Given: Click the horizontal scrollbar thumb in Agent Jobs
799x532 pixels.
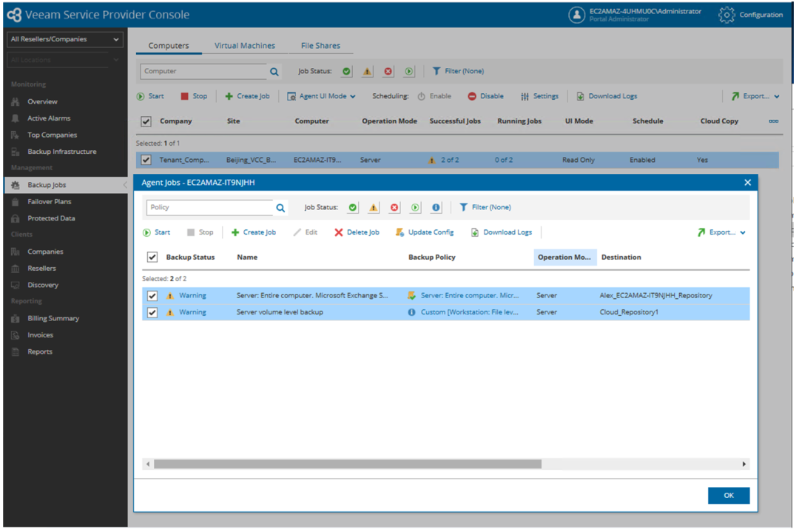Looking at the screenshot, I should [x=348, y=464].
